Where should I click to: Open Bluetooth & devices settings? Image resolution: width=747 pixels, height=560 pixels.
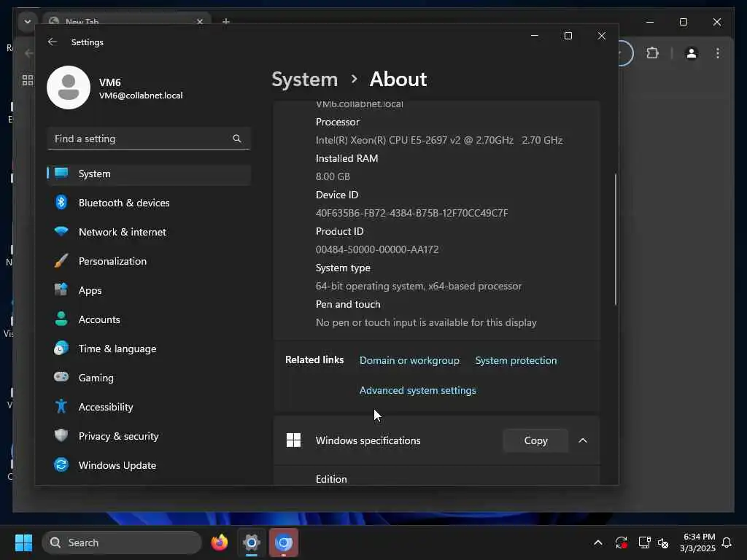pos(149,203)
